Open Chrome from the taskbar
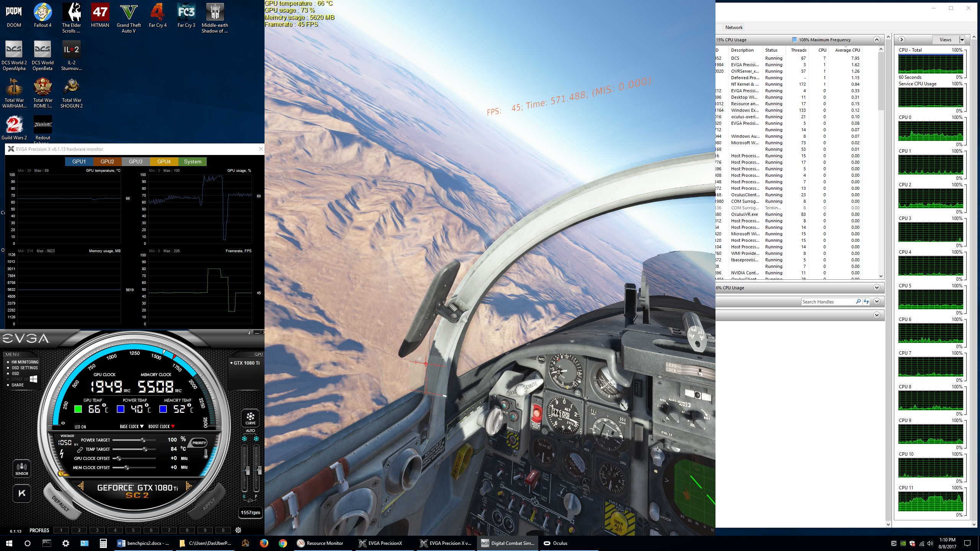The width and height of the screenshot is (980, 551). pos(283,543)
